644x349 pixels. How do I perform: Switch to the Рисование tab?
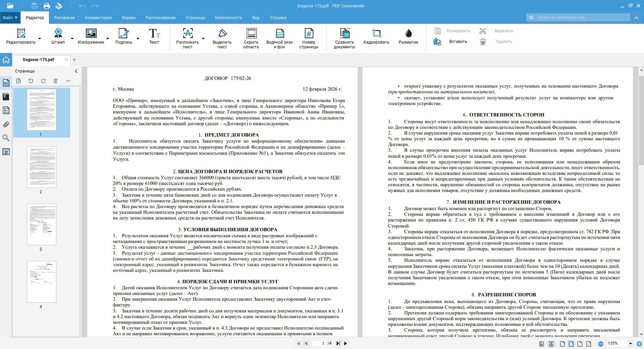click(x=64, y=18)
